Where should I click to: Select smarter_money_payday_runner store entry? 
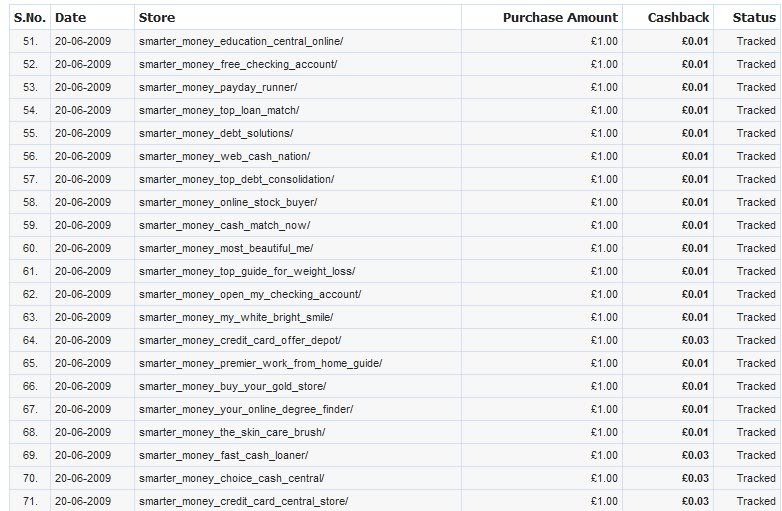click(218, 87)
